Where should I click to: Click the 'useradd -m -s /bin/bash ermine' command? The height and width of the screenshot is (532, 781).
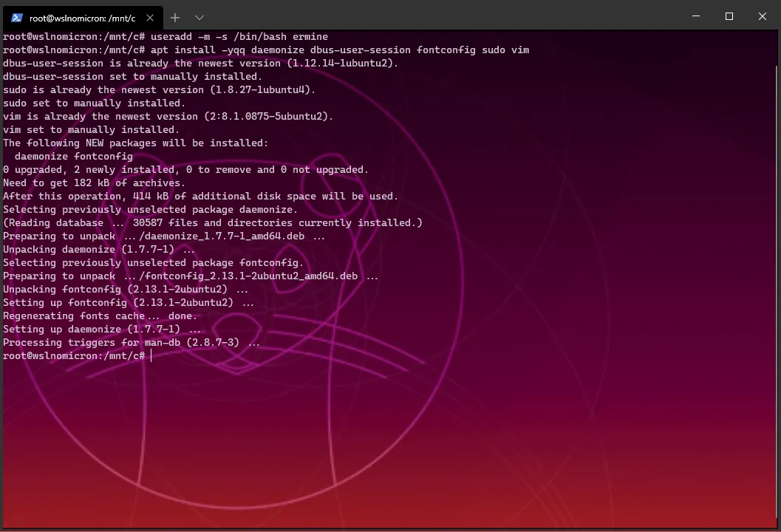click(x=239, y=36)
